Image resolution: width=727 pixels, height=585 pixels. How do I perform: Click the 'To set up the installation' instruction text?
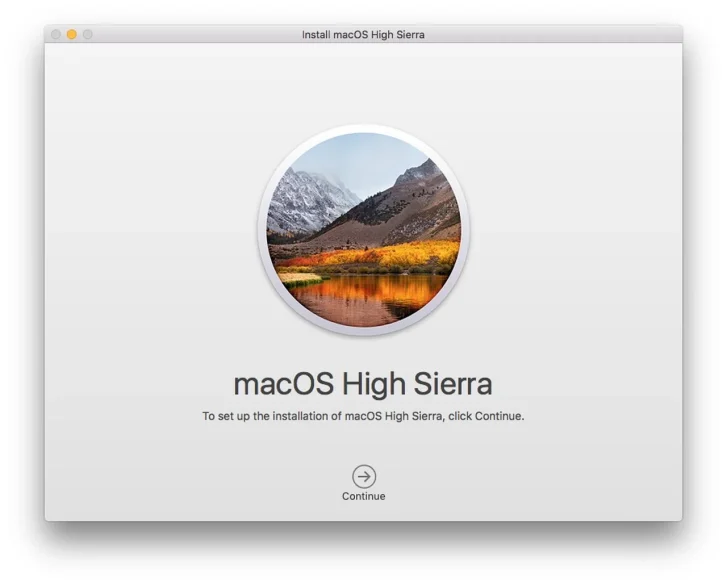coord(363,416)
